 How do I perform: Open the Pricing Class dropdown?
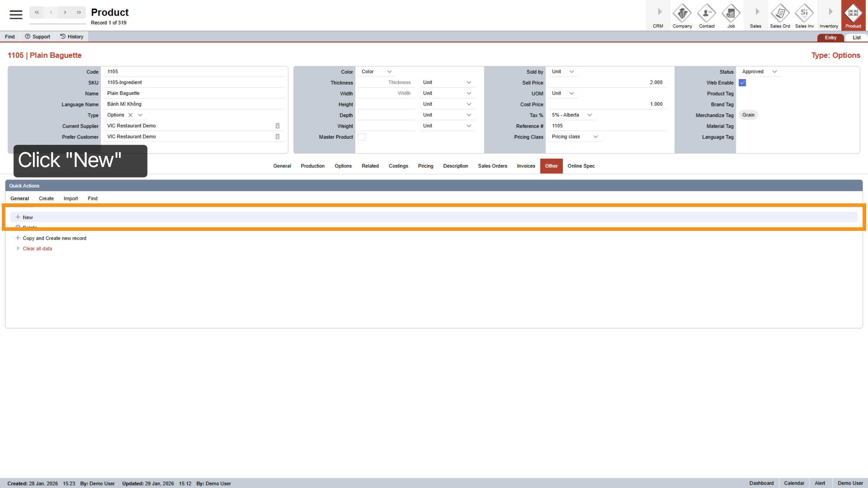click(x=595, y=137)
